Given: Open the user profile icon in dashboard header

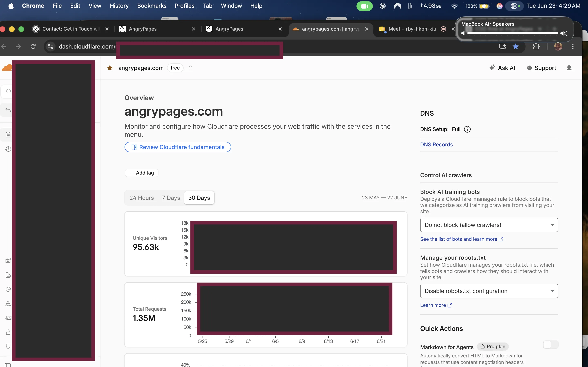Looking at the screenshot, I should [x=569, y=68].
